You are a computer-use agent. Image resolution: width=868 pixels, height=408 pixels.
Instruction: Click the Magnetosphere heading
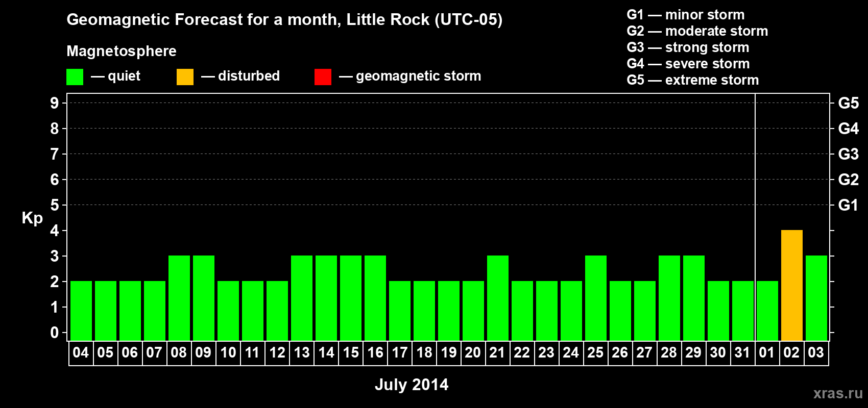(122, 51)
